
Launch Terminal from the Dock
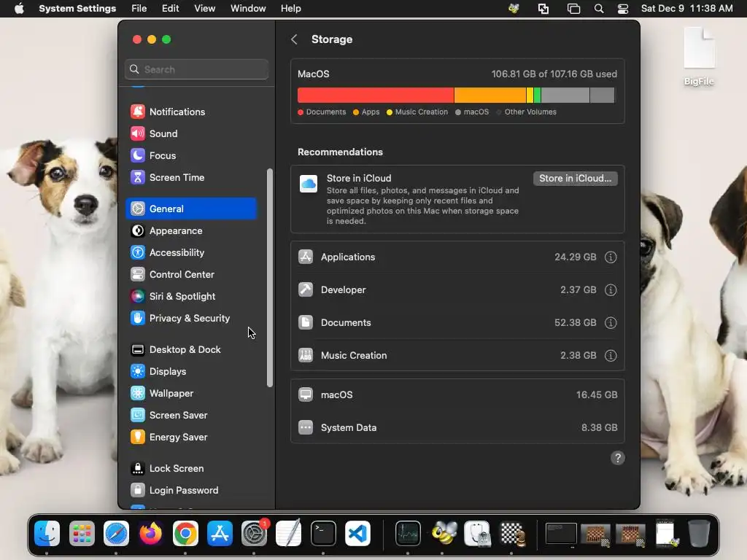[323, 533]
